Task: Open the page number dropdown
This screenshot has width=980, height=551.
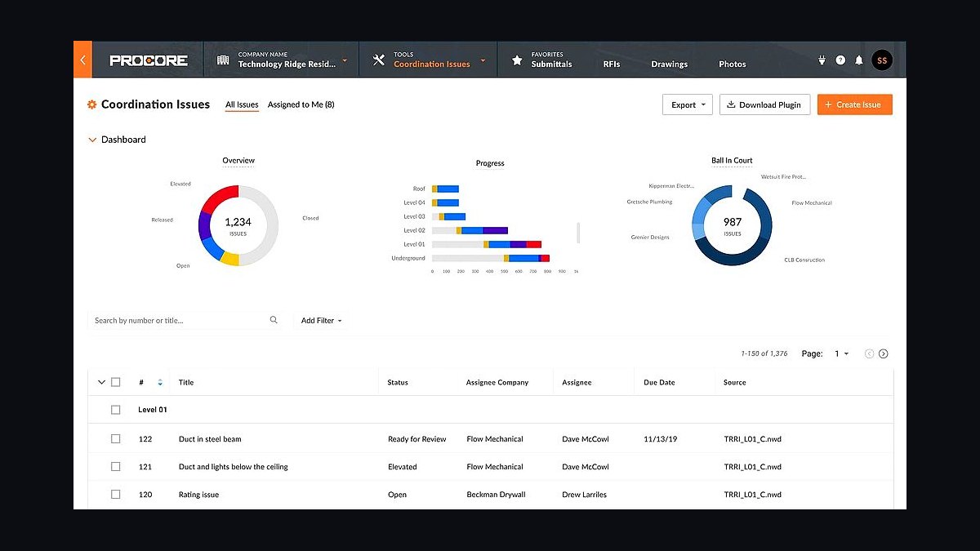Action: (841, 353)
